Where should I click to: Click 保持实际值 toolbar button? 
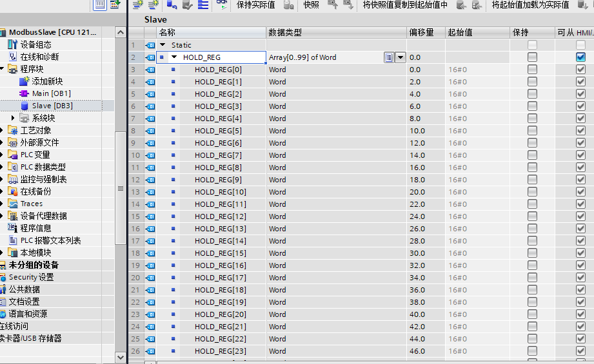[x=255, y=5]
